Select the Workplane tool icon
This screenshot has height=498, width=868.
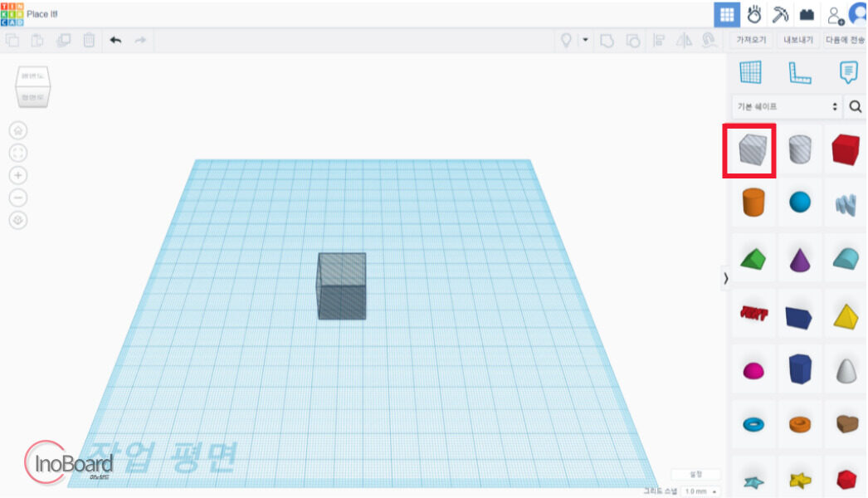pos(751,72)
